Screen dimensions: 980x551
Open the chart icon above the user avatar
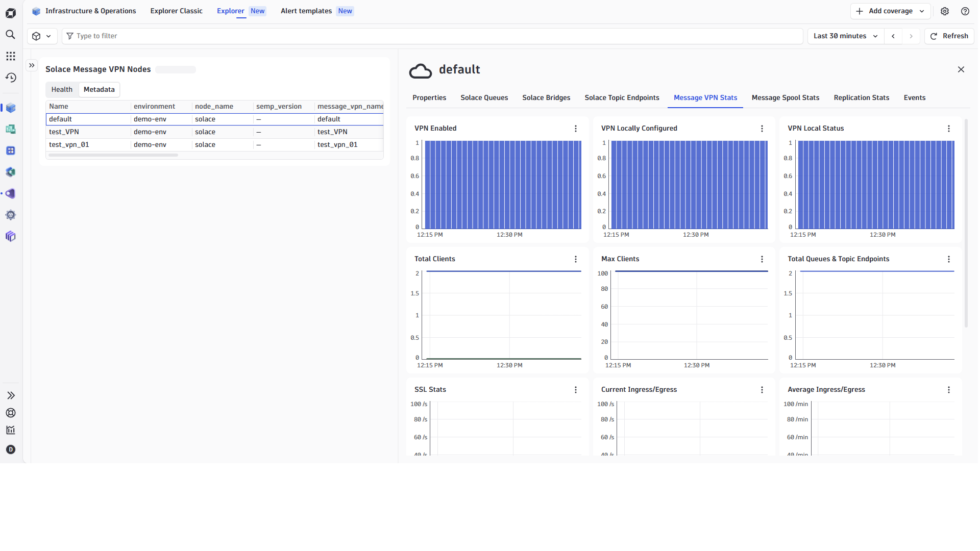(11, 430)
